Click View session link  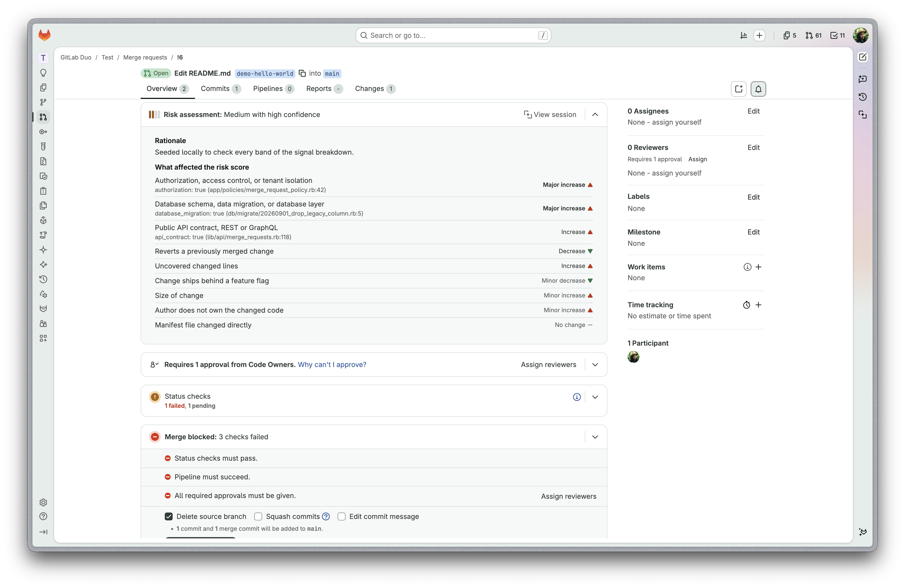[x=550, y=114]
